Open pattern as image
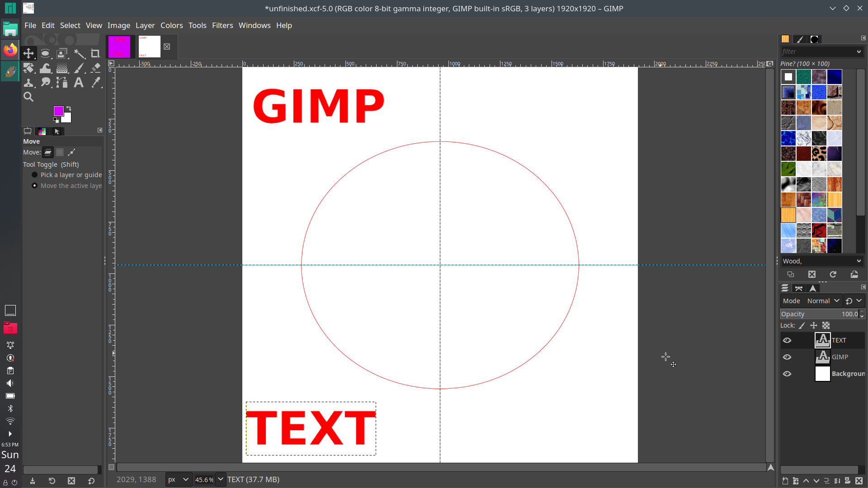 click(x=854, y=274)
